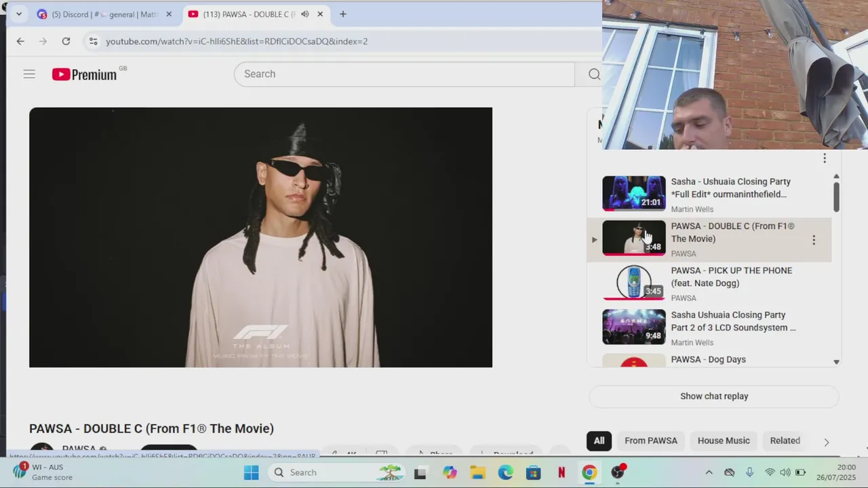
Task: Open Microsoft Edge from the taskbar
Action: [x=505, y=472]
